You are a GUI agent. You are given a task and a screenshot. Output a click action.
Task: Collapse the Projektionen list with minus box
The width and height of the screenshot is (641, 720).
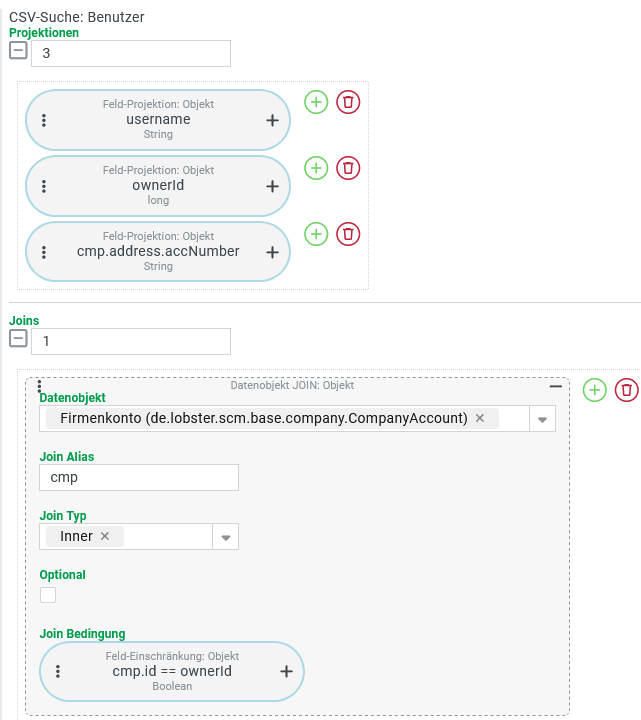pos(18,51)
